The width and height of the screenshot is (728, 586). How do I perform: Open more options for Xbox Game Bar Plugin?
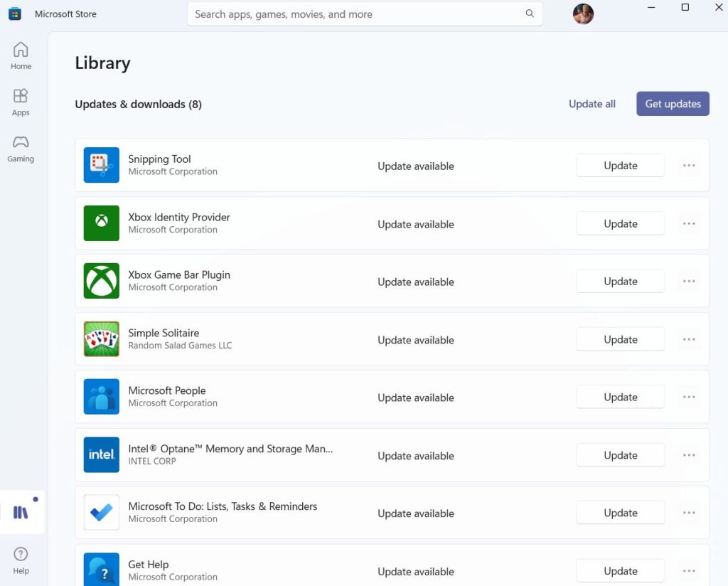689,281
